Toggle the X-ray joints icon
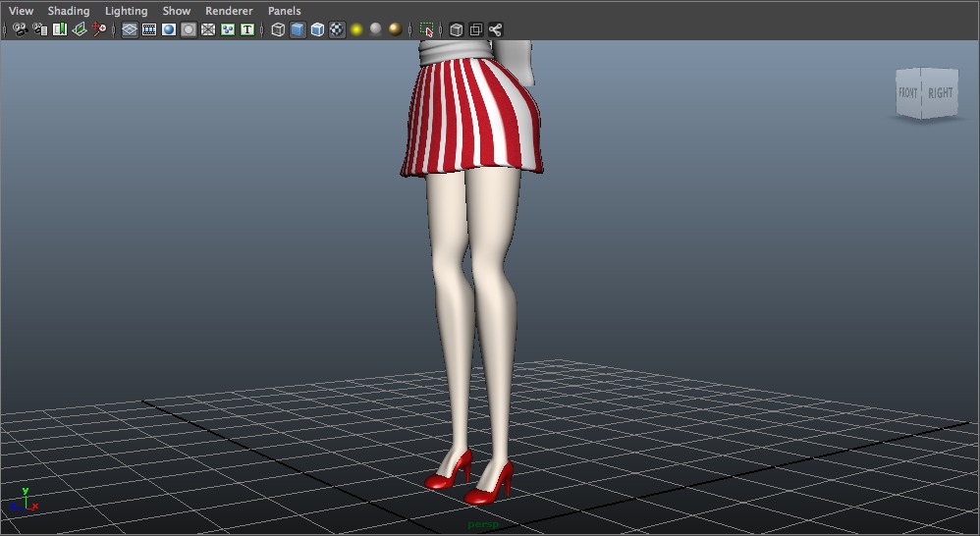980x536 pixels. (x=496, y=29)
